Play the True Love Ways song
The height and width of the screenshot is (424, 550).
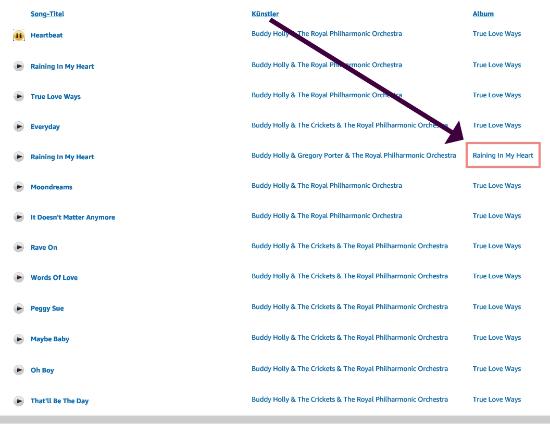19,96
